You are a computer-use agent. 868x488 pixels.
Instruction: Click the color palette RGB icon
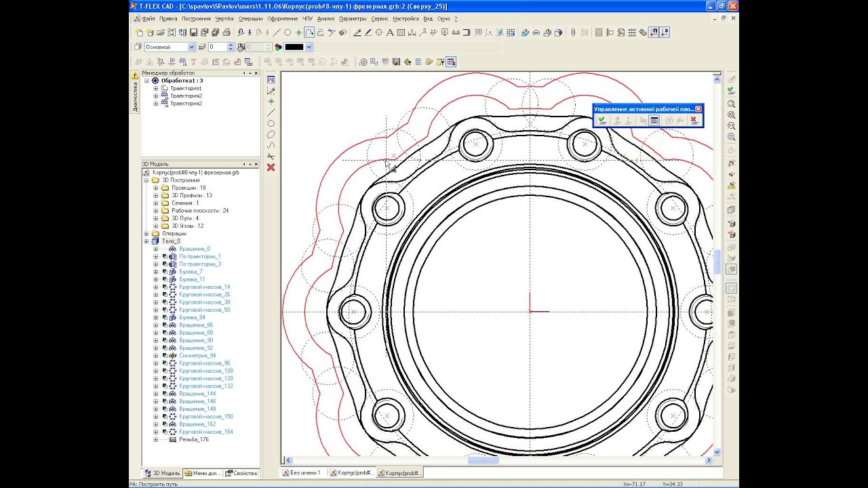point(278,47)
